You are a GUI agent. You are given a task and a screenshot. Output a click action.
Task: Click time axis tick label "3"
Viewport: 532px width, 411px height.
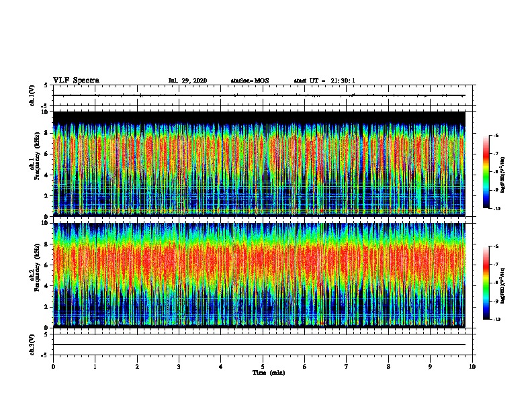pyautogui.click(x=179, y=367)
